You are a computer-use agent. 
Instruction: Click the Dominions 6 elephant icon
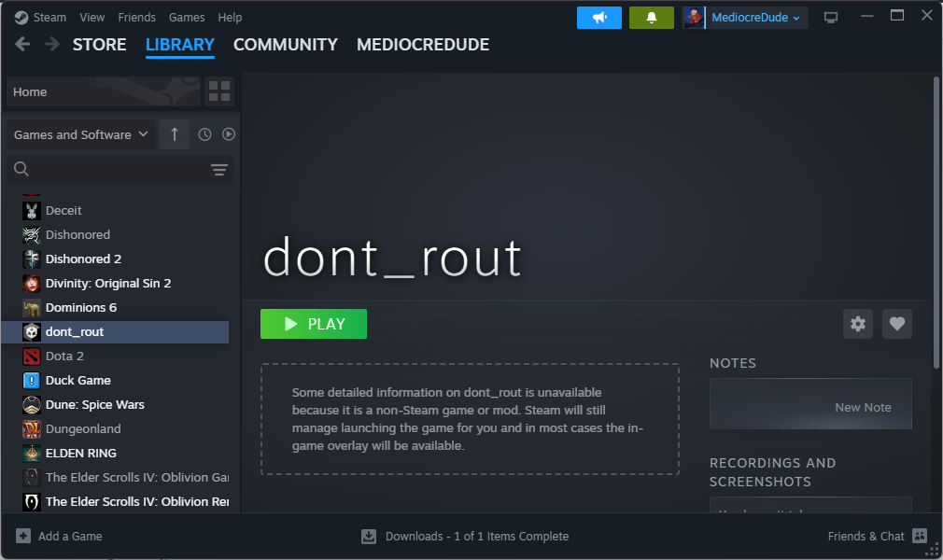pyautogui.click(x=31, y=307)
